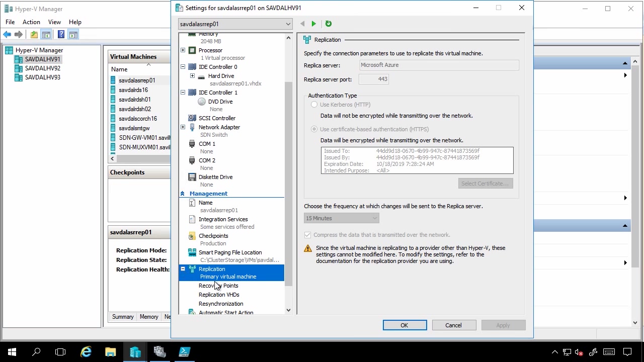Click the settings tree scroll-up arrow
The width and height of the screenshot is (644, 362).
(x=288, y=38)
